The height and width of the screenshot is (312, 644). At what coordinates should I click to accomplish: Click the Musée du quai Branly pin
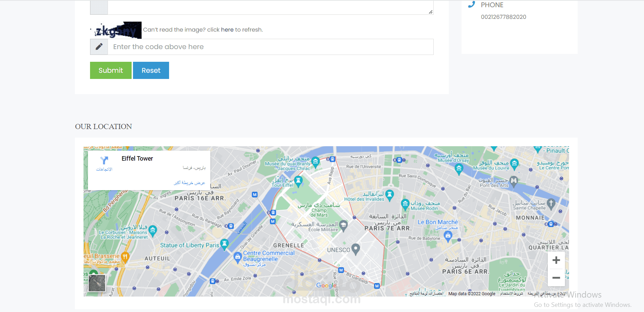pos(315,162)
